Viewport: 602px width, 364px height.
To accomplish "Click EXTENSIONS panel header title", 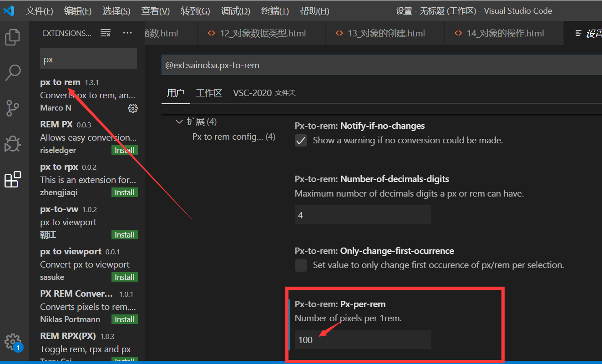I will click(x=67, y=33).
